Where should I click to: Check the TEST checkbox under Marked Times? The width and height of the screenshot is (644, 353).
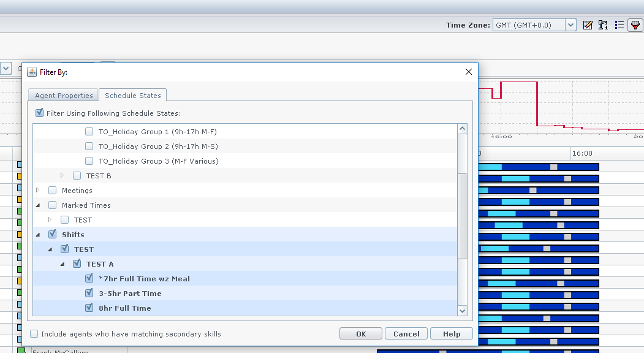tap(64, 220)
